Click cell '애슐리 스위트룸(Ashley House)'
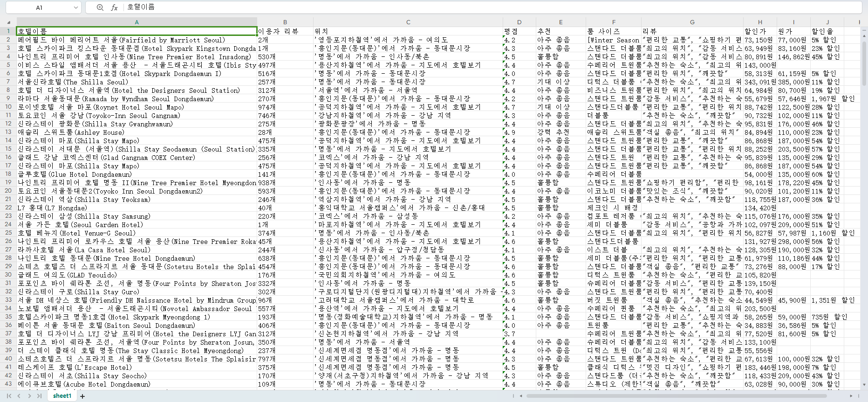This screenshot has height=402, width=868. [137, 132]
